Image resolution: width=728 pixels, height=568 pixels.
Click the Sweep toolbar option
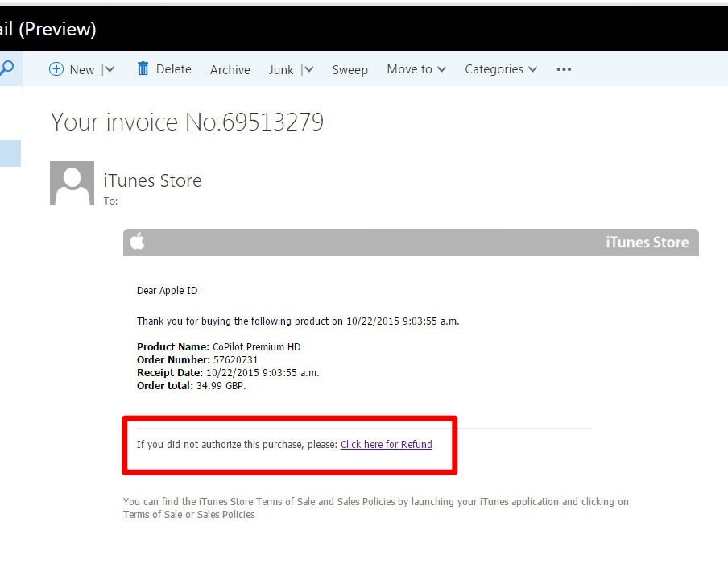[x=350, y=69]
